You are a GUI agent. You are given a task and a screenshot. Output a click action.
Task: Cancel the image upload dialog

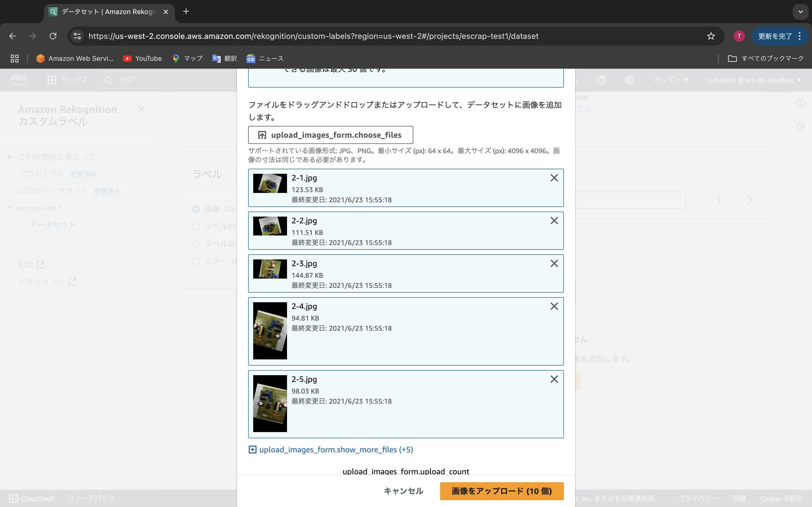[x=403, y=491]
